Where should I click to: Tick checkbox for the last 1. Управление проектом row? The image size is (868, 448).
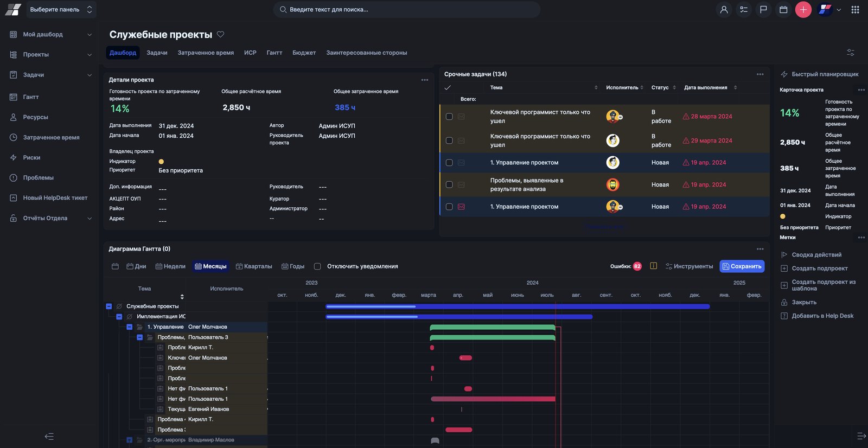[449, 207]
